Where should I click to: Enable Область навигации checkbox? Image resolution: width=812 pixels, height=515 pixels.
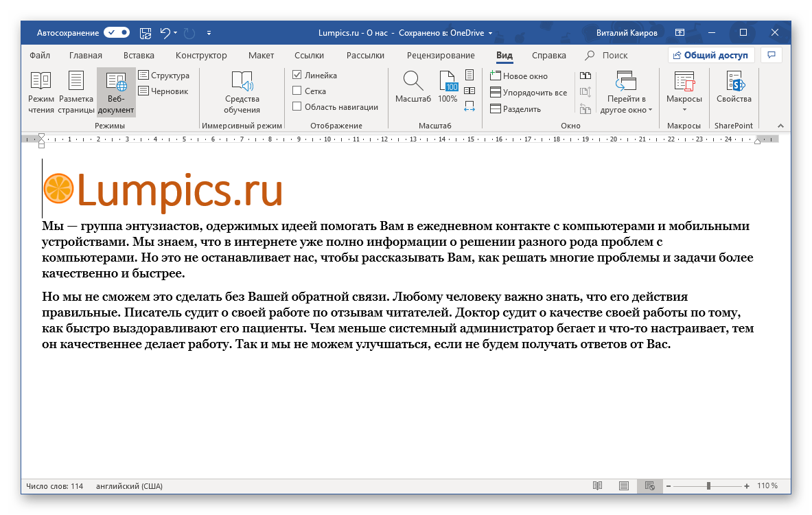click(297, 106)
